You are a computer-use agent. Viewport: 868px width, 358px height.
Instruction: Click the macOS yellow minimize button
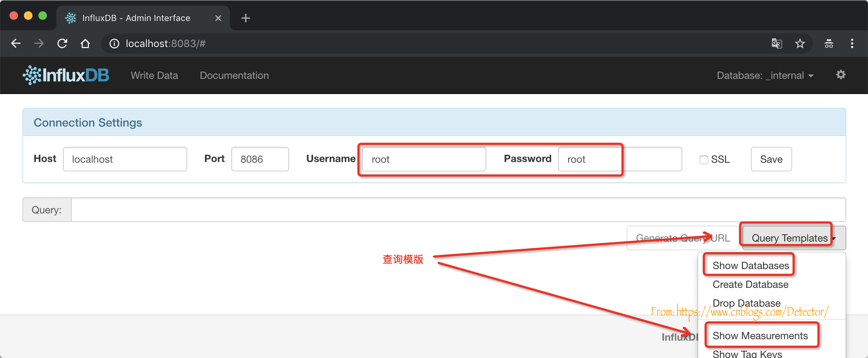[28, 16]
